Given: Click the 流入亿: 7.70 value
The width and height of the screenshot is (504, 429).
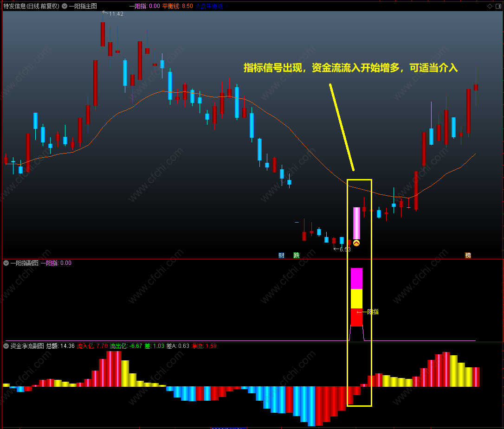Looking at the screenshot, I should 92,346.
